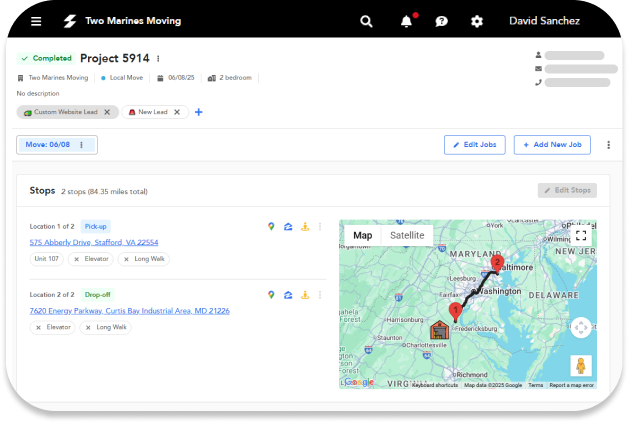Image resolution: width=629 pixels, height=423 pixels.
Task: Open street view icon for Location 2
Action: (305, 295)
